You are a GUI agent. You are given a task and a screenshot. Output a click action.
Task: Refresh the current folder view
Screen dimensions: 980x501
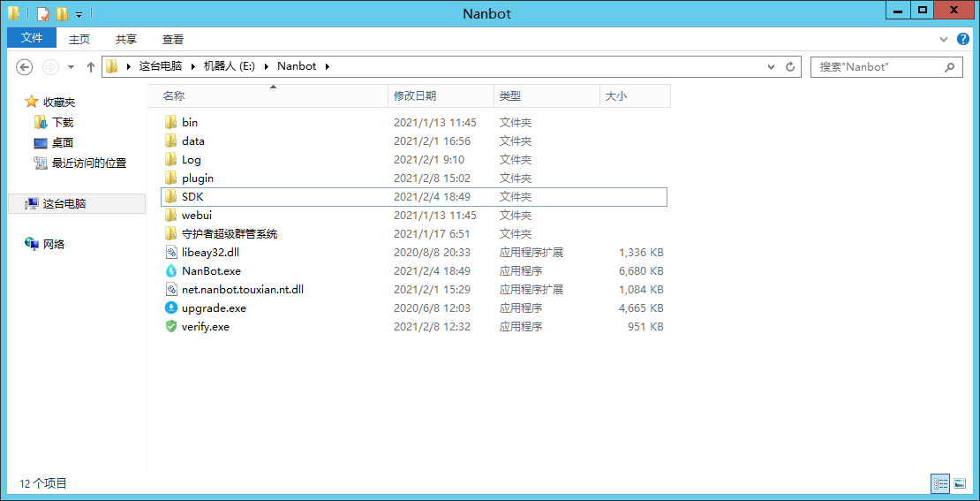pyautogui.click(x=790, y=66)
